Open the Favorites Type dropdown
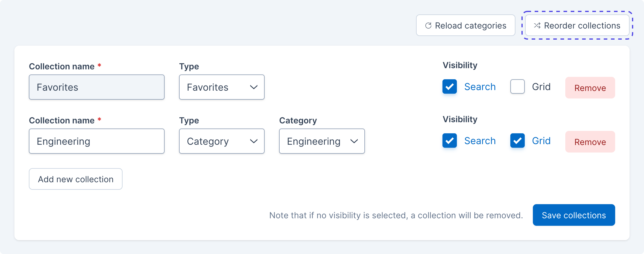Image resolution: width=644 pixels, height=254 pixels. pyautogui.click(x=222, y=87)
